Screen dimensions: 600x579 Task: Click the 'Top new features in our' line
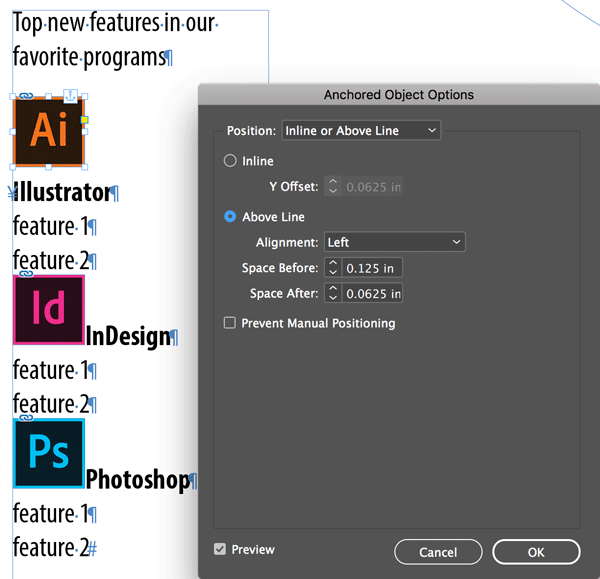click(x=114, y=23)
